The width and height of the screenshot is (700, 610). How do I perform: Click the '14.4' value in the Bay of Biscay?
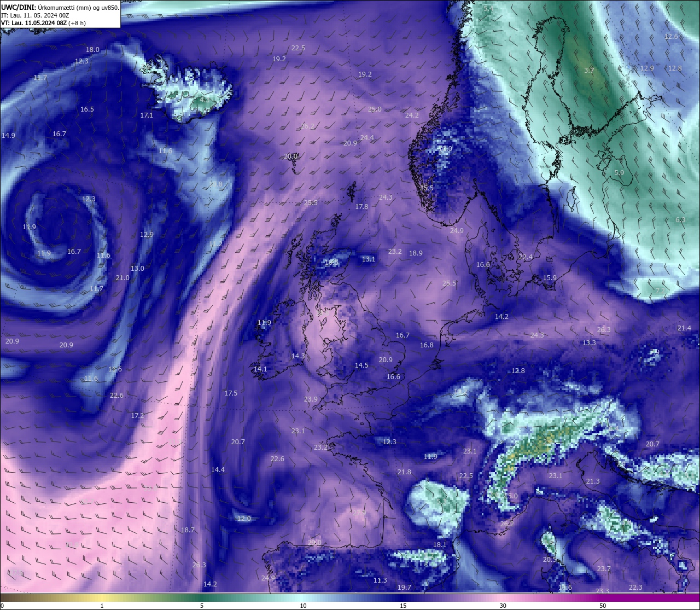coord(218,470)
